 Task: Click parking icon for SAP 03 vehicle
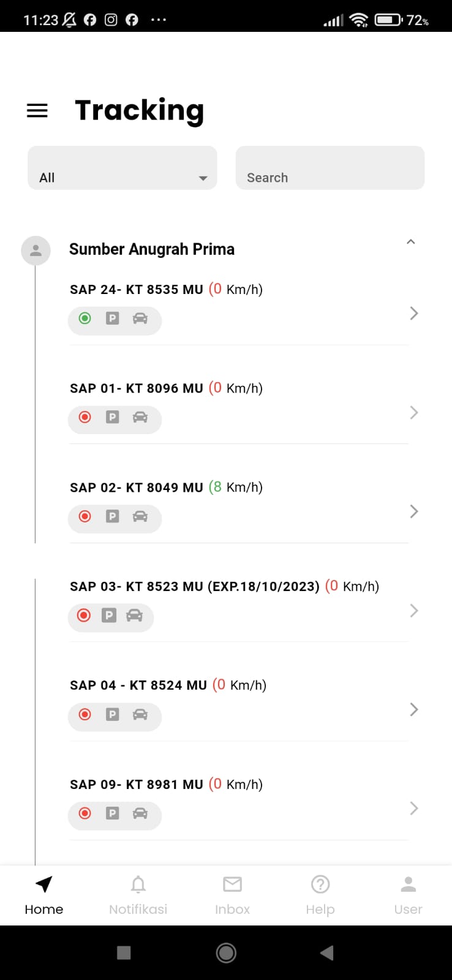tap(109, 616)
